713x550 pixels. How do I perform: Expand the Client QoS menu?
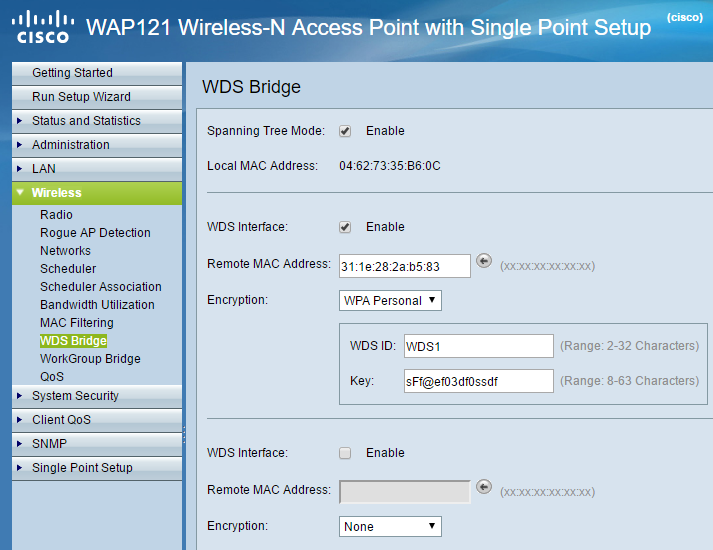tap(97, 420)
